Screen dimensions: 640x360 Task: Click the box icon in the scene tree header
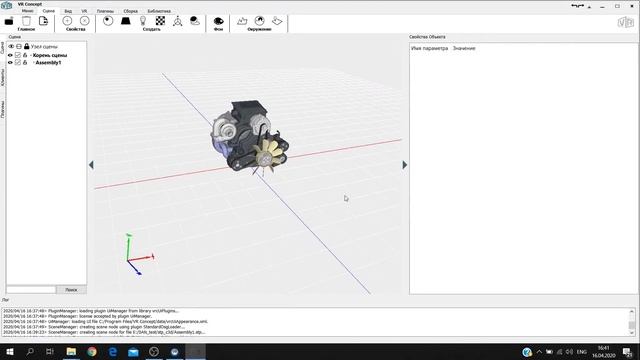coord(19,47)
